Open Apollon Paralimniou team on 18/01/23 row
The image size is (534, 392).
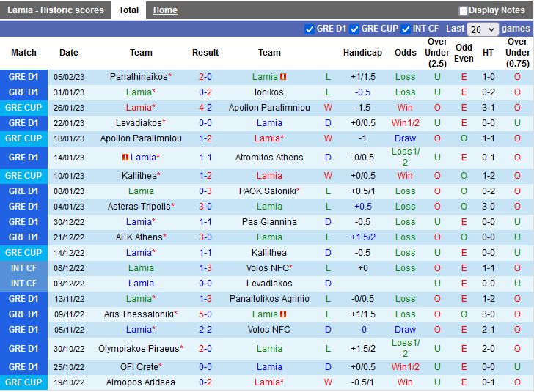[141, 138]
